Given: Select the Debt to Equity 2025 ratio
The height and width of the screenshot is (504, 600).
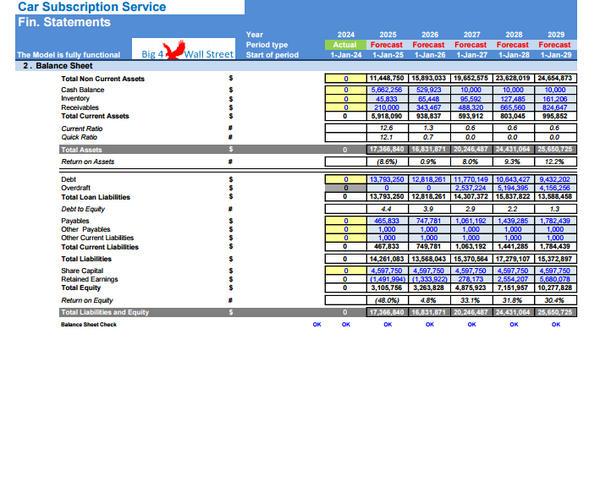Looking at the screenshot, I should tap(387, 208).
